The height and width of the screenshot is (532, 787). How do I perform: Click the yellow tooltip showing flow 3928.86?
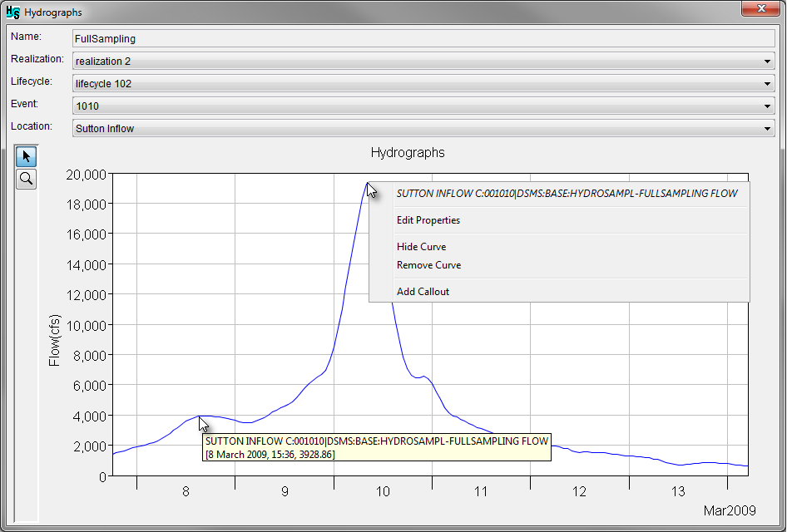click(374, 449)
